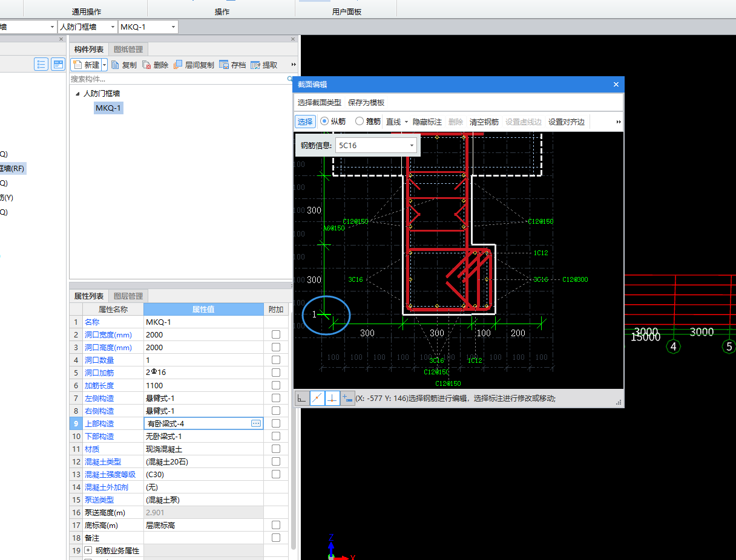The image size is (736, 560).
Task: Click the search magnifier in component search
Action: [289, 79]
